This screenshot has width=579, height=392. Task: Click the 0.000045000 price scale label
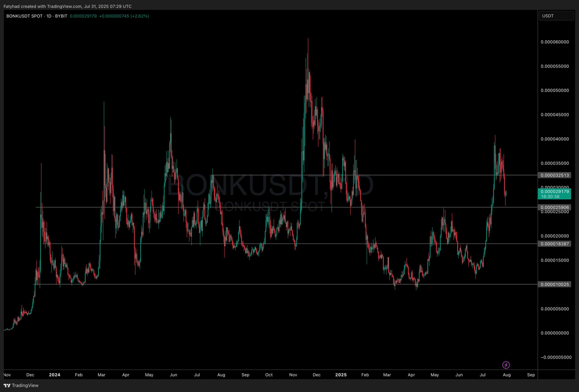click(x=555, y=115)
